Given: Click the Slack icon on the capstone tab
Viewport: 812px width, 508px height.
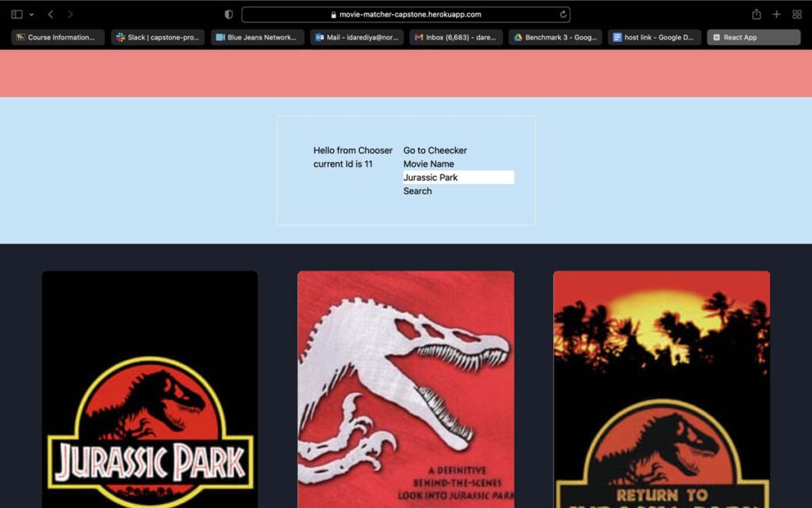Looking at the screenshot, I should 121,37.
